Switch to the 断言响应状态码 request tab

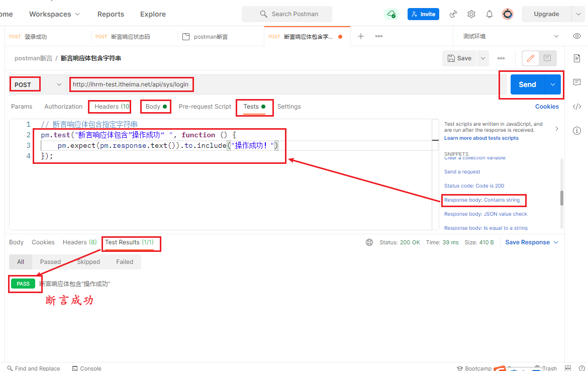click(123, 36)
